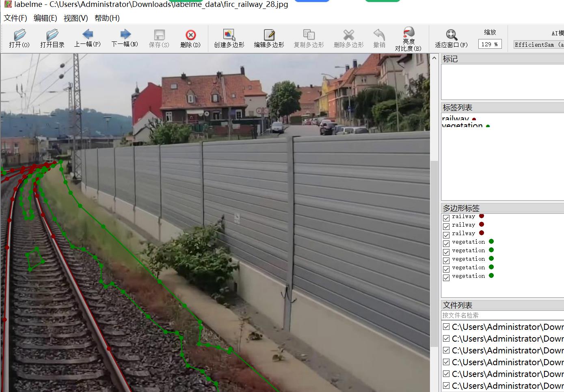This screenshot has height=392, width=564.
Task: Go to previous image (上一幅)
Action: [x=87, y=38]
